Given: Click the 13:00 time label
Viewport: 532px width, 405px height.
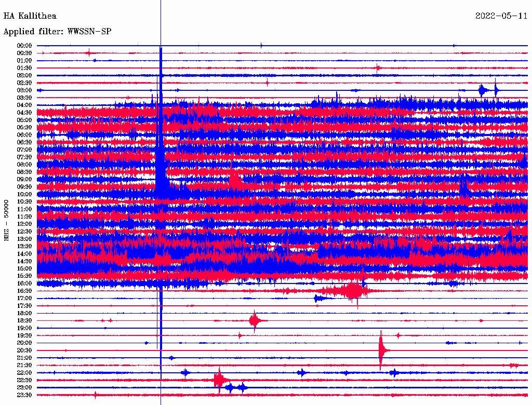Looking at the screenshot, I should pos(24,239).
